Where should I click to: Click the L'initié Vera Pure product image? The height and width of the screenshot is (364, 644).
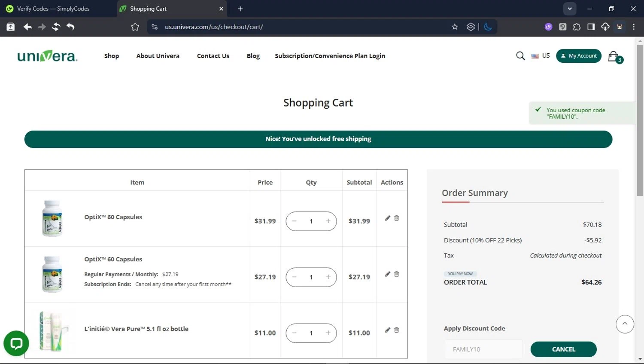click(x=53, y=331)
